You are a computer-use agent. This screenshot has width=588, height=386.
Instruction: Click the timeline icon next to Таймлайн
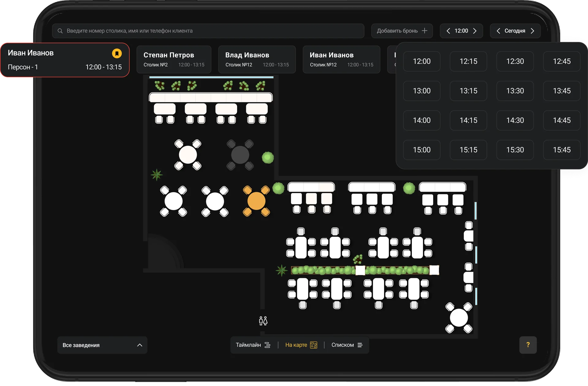coord(267,345)
